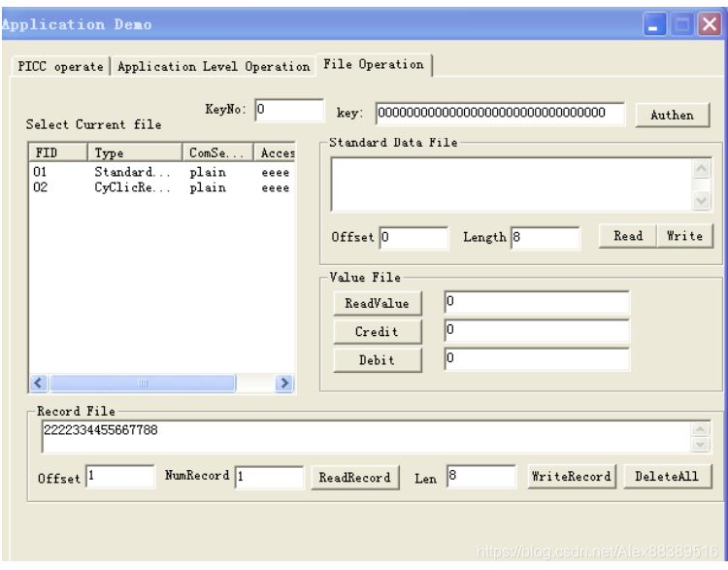
Task: Switch to the PICC operate tab
Action: [x=60, y=66]
